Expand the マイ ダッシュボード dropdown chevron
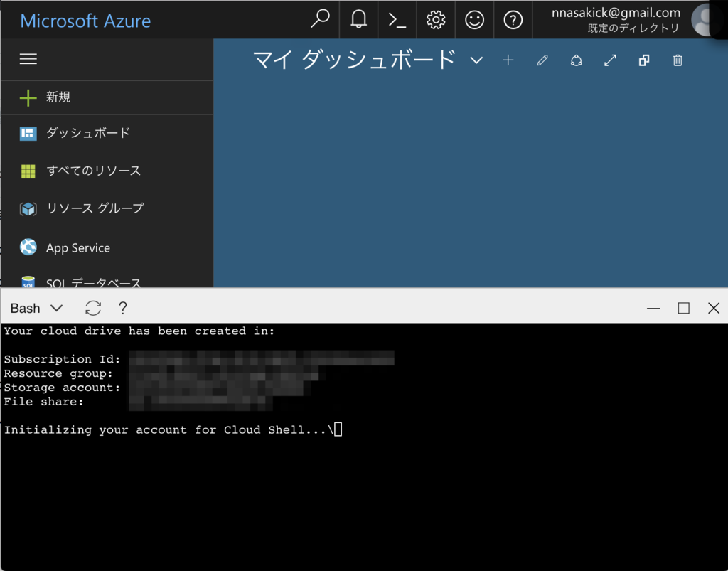This screenshot has height=571, width=728. coord(476,60)
